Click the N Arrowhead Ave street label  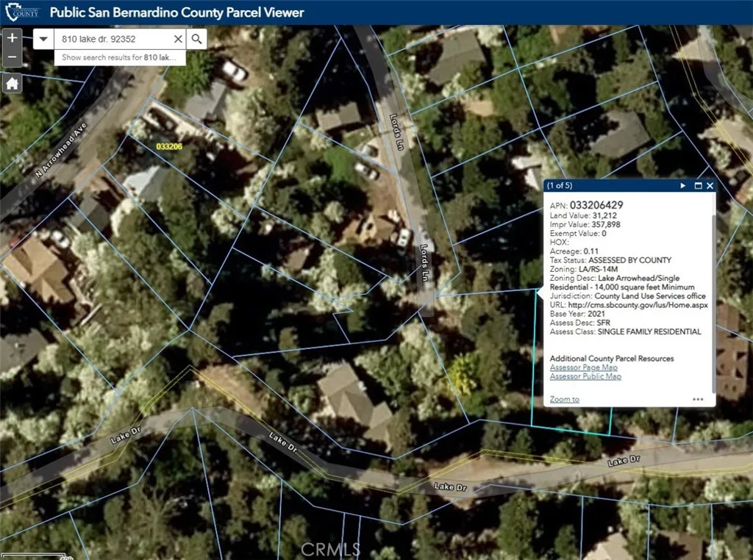click(x=61, y=150)
